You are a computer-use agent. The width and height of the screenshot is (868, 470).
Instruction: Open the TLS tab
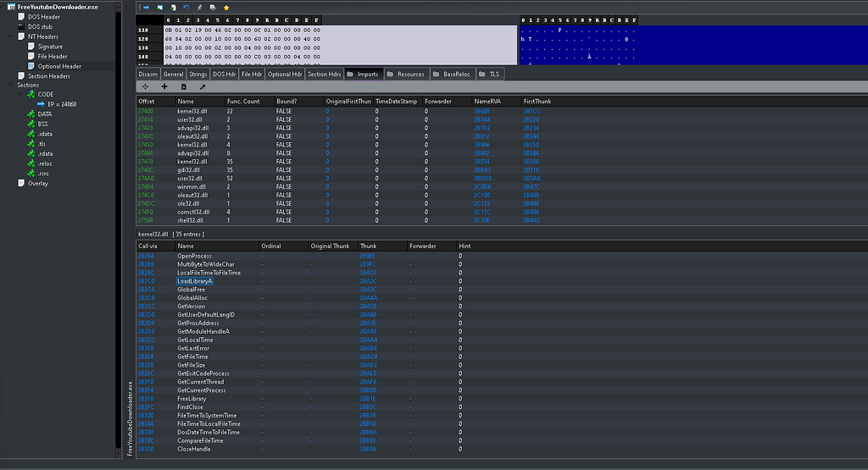[x=490, y=74]
